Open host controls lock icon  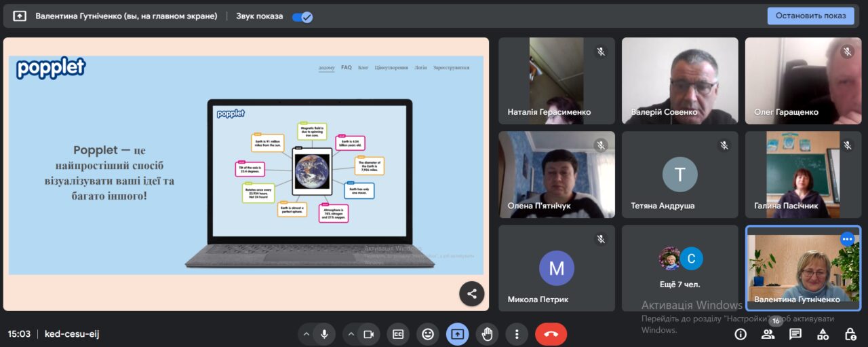(x=850, y=334)
